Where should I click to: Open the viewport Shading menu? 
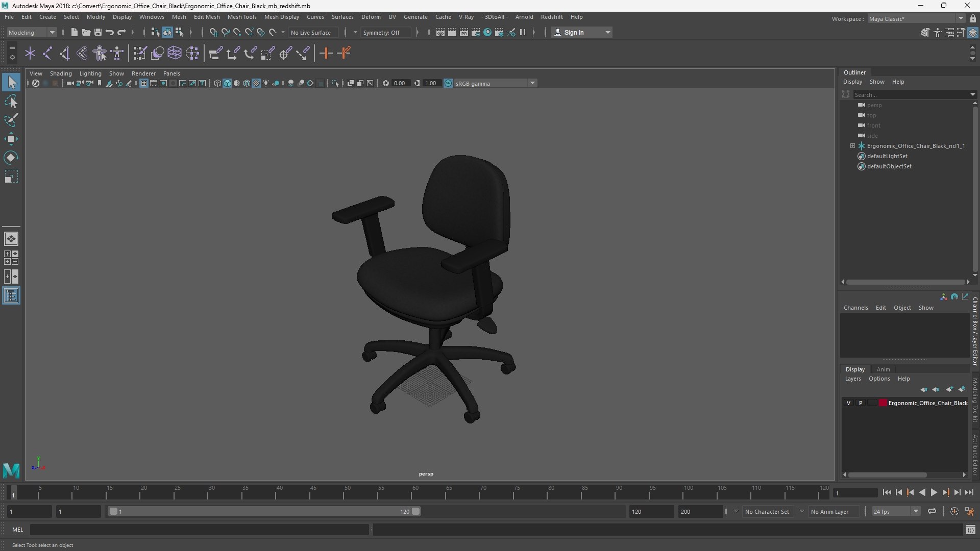click(x=61, y=73)
